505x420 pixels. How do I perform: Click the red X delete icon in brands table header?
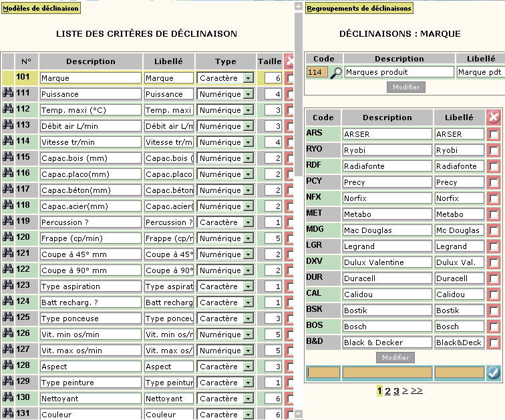[x=494, y=117]
